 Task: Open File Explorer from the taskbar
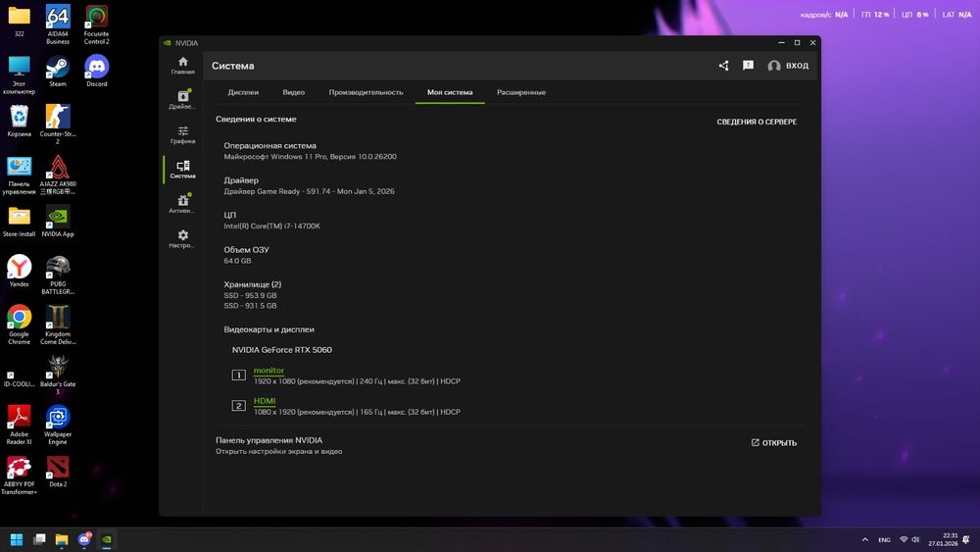coord(62,539)
